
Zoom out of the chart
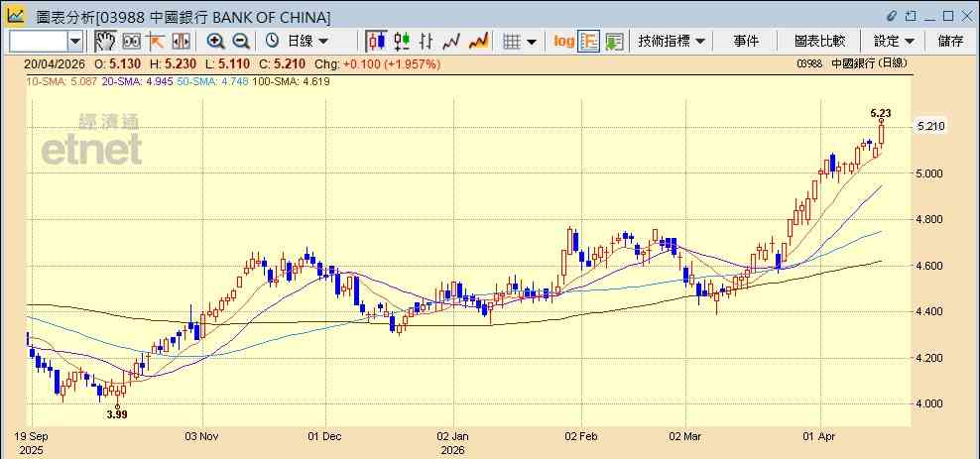241,42
